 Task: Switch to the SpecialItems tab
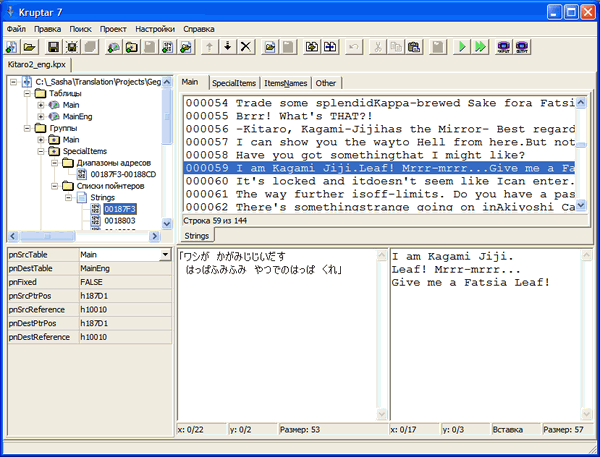coord(234,83)
